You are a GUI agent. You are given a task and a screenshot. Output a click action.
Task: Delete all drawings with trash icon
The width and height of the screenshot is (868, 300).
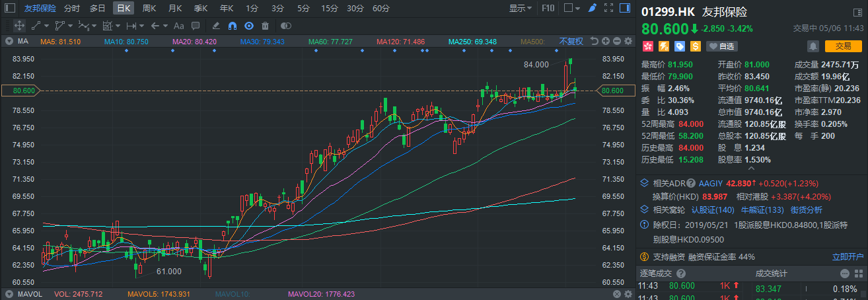[x=265, y=26]
